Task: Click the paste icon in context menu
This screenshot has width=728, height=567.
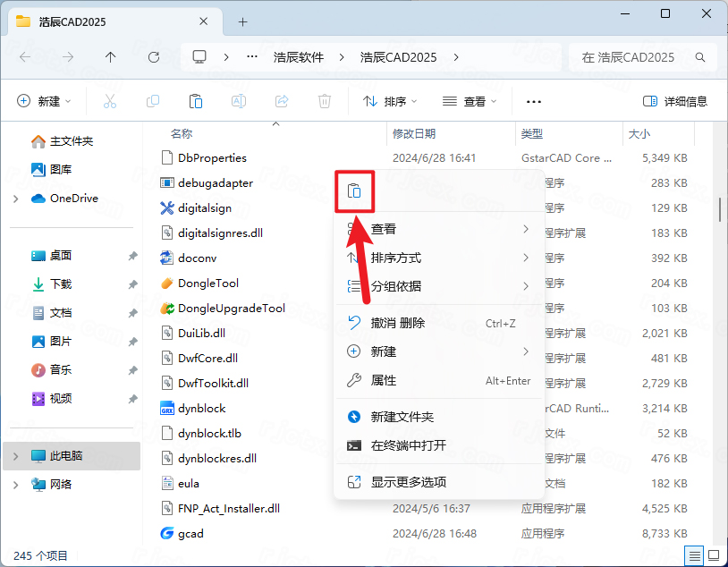Action: [354, 190]
